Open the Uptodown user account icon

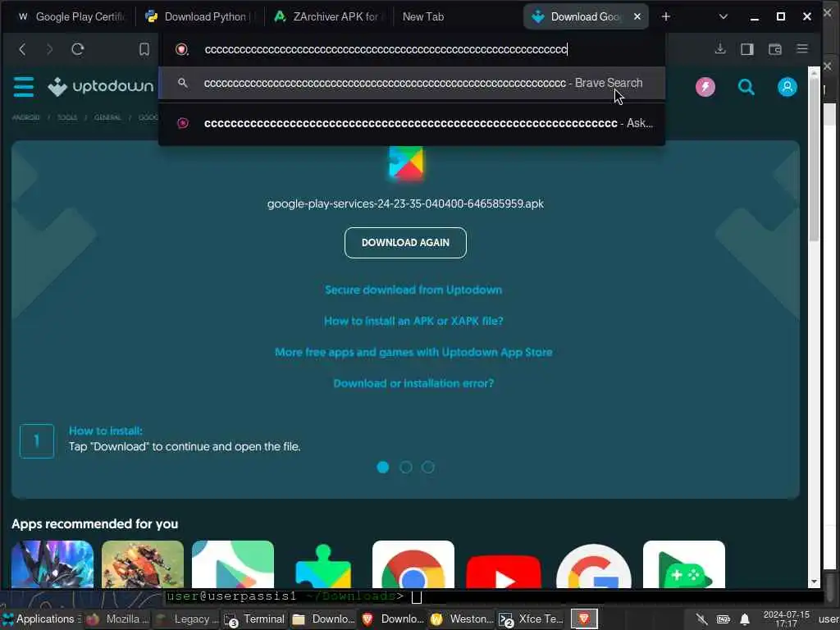787,87
